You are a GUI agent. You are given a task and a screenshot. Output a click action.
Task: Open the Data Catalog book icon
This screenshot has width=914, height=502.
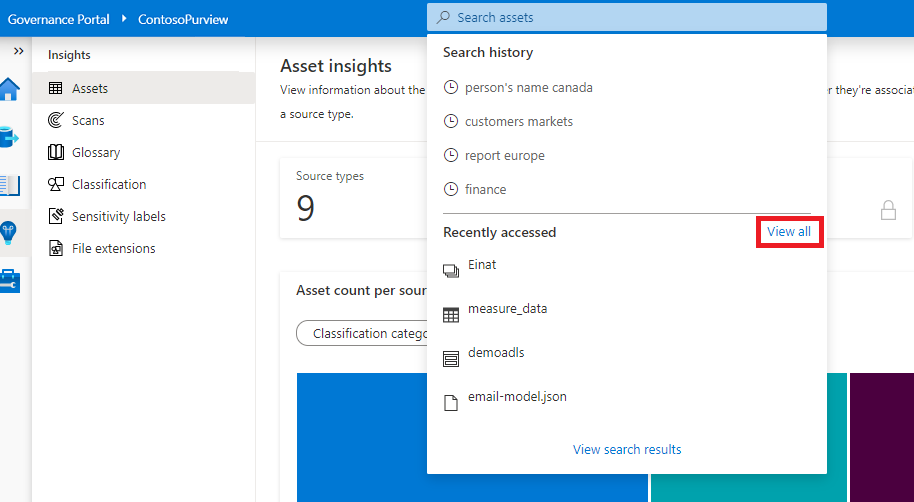point(10,185)
